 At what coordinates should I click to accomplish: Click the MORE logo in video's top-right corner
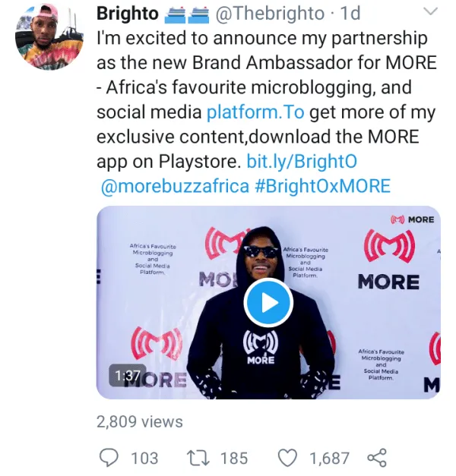pos(413,219)
